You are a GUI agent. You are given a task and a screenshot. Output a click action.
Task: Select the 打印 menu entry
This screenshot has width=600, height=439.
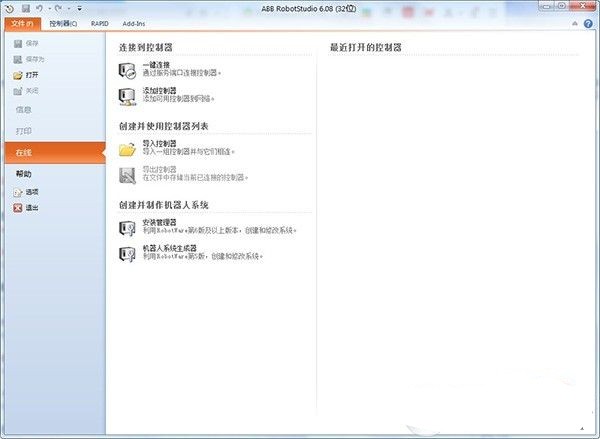(x=23, y=131)
